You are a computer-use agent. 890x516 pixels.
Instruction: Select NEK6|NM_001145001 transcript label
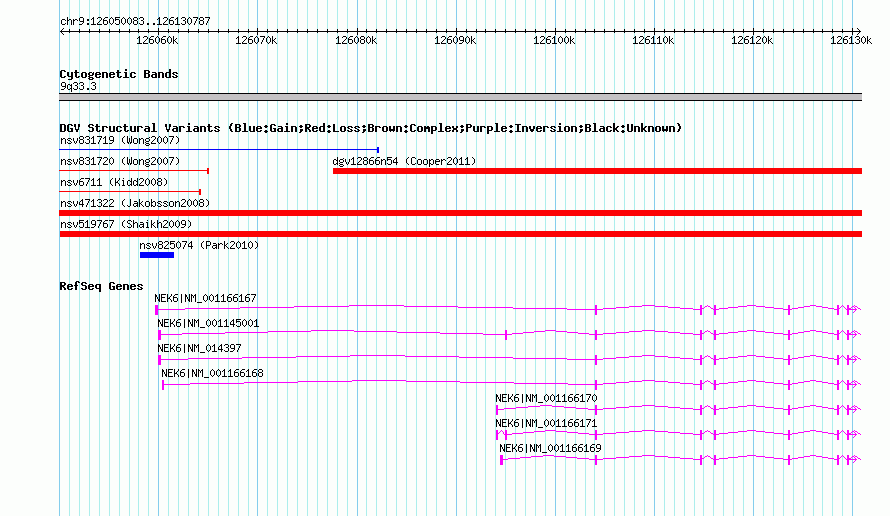point(208,323)
